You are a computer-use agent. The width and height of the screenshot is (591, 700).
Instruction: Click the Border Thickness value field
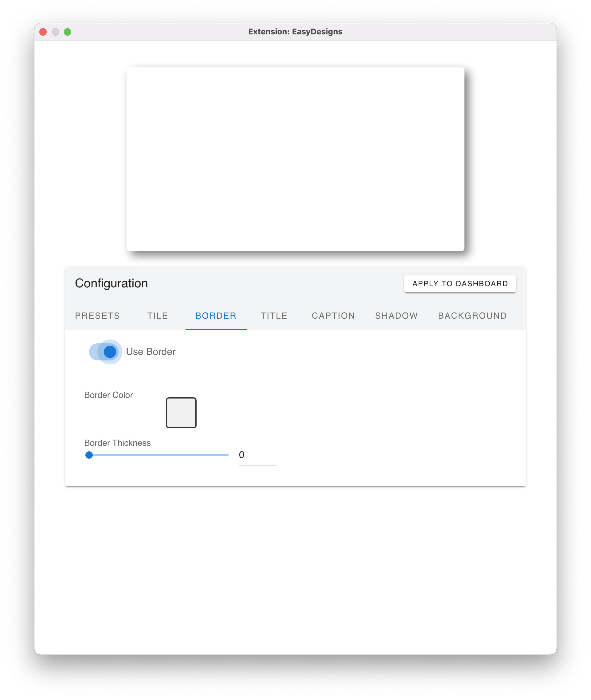point(257,456)
